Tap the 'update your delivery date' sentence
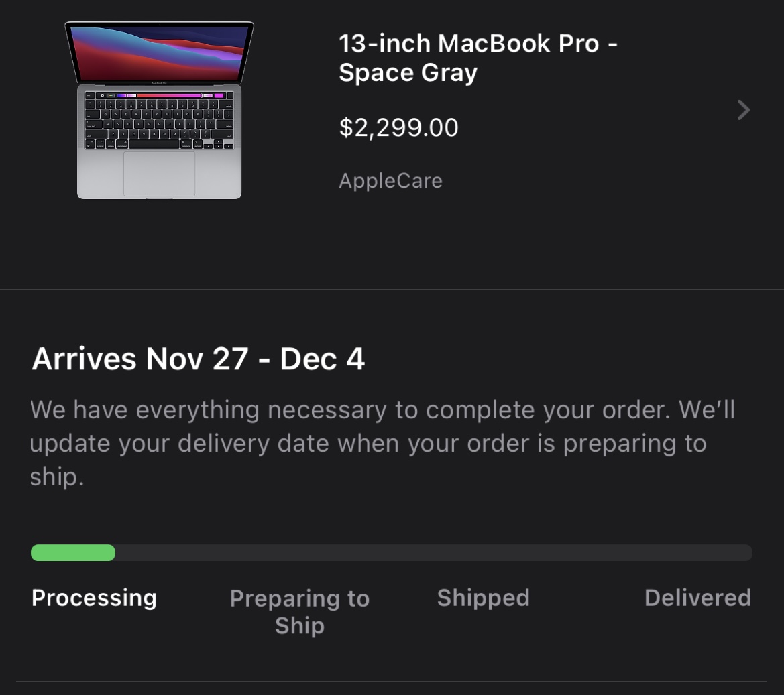 pyautogui.click(x=368, y=443)
